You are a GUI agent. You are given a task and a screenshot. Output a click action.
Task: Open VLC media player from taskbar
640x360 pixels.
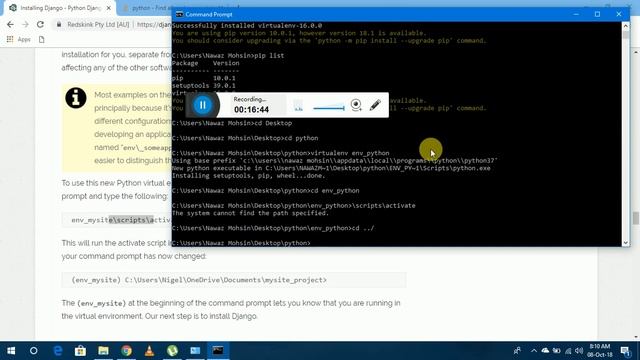point(149,351)
